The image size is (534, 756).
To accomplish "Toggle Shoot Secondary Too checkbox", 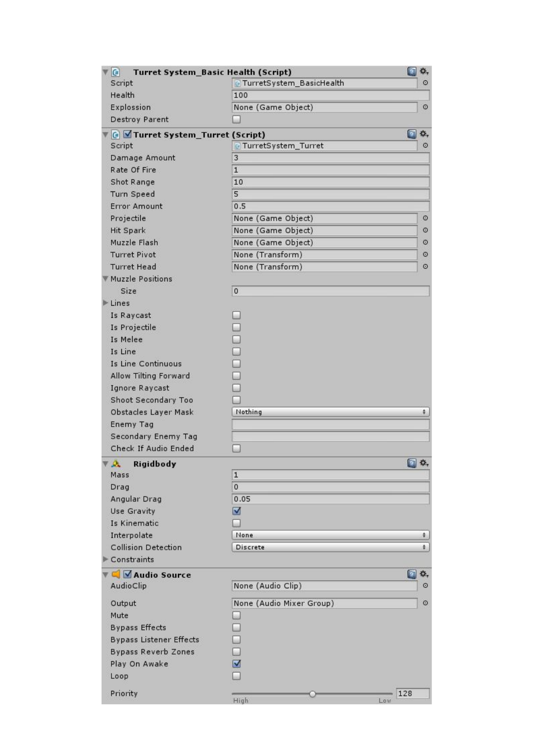I will (x=236, y=400).
